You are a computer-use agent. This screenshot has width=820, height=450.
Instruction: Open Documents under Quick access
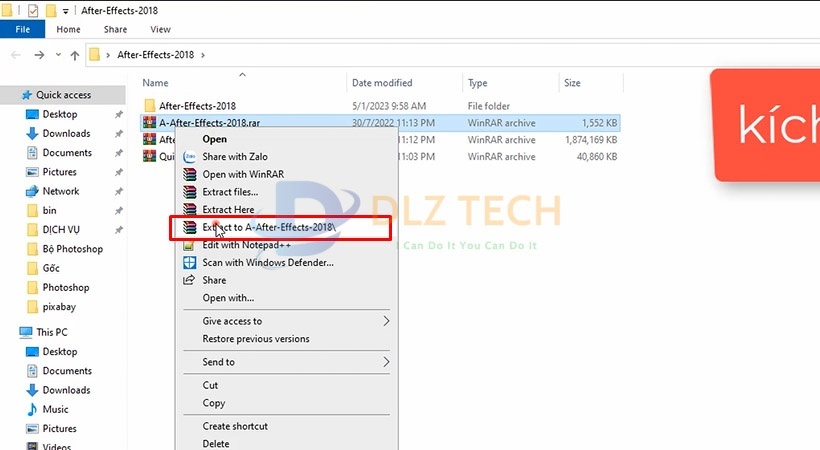(67, 153)
